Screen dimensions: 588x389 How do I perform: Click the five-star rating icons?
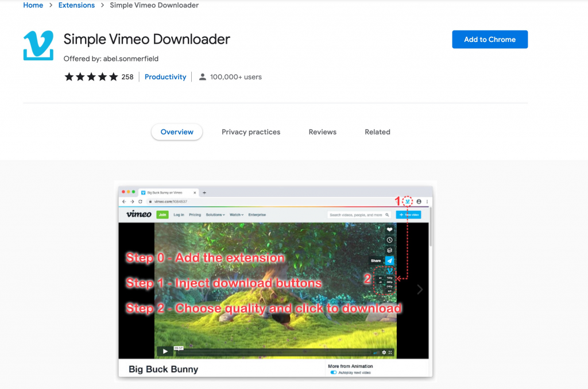click(x=91, y=77)
